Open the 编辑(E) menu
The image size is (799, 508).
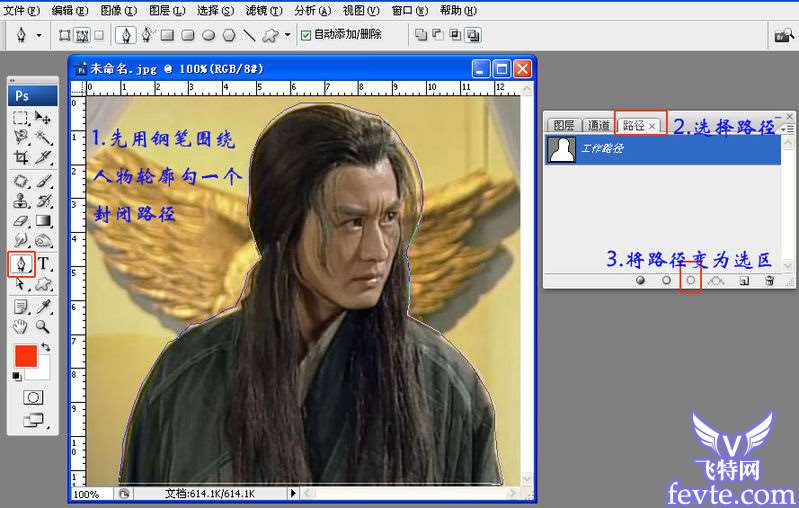[x=70, y=10]
